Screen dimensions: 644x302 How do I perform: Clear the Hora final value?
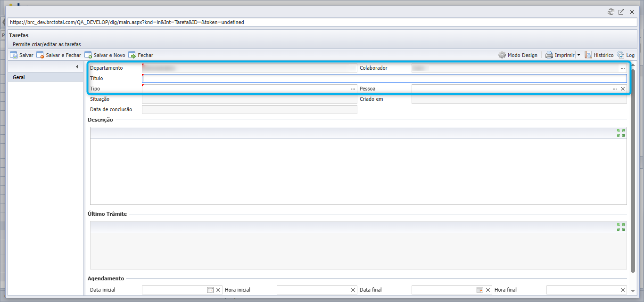pos(623,290)
